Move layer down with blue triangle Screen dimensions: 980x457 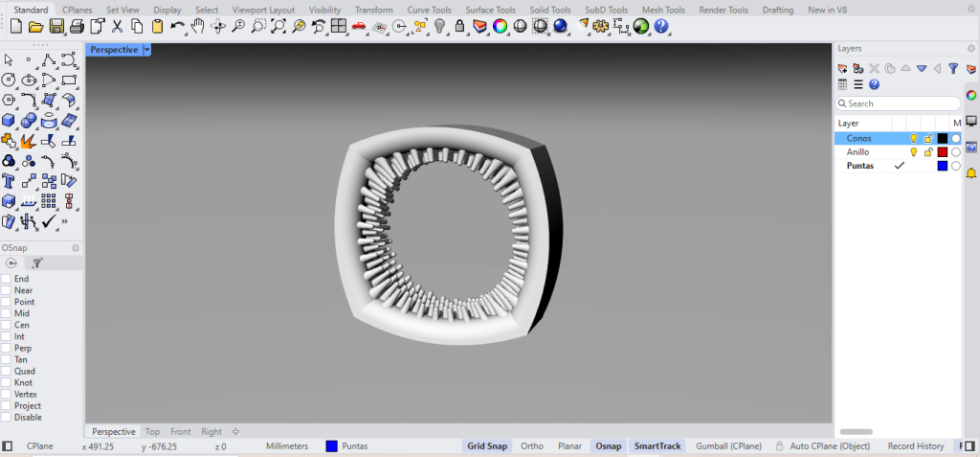(x=922, y=68)
